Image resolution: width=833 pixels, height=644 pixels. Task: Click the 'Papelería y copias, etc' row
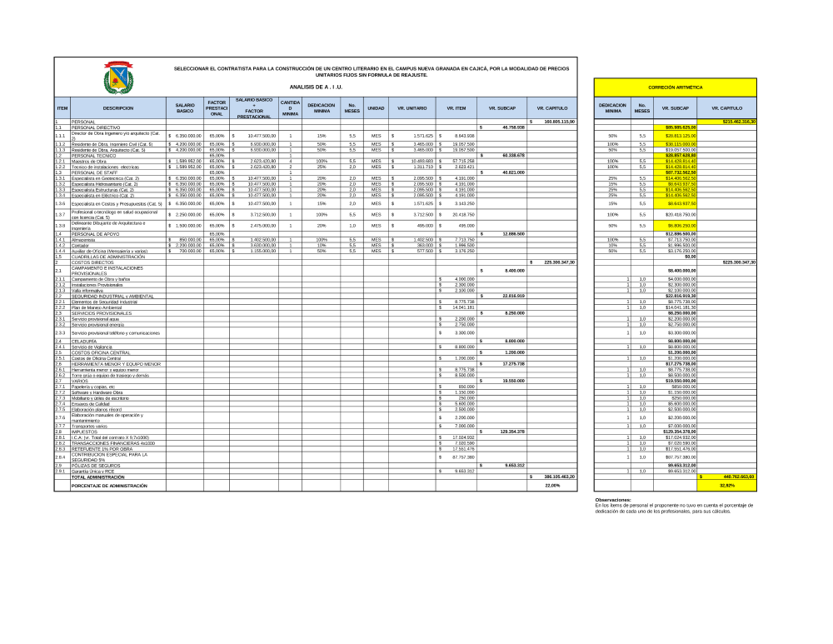click(x=93, y=387)
